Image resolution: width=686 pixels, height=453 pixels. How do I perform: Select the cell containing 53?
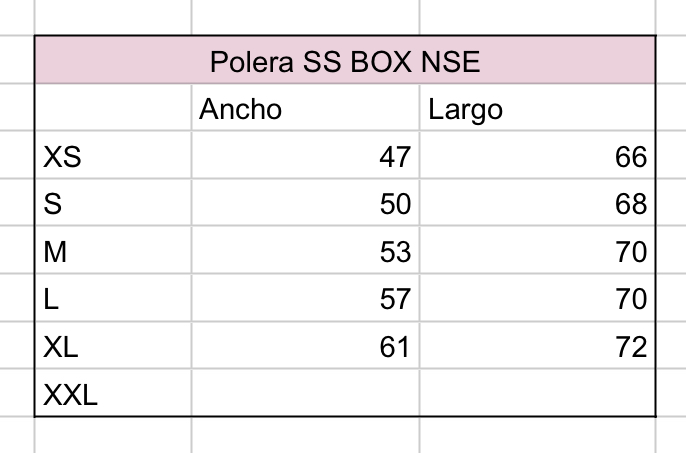point(305,252)
